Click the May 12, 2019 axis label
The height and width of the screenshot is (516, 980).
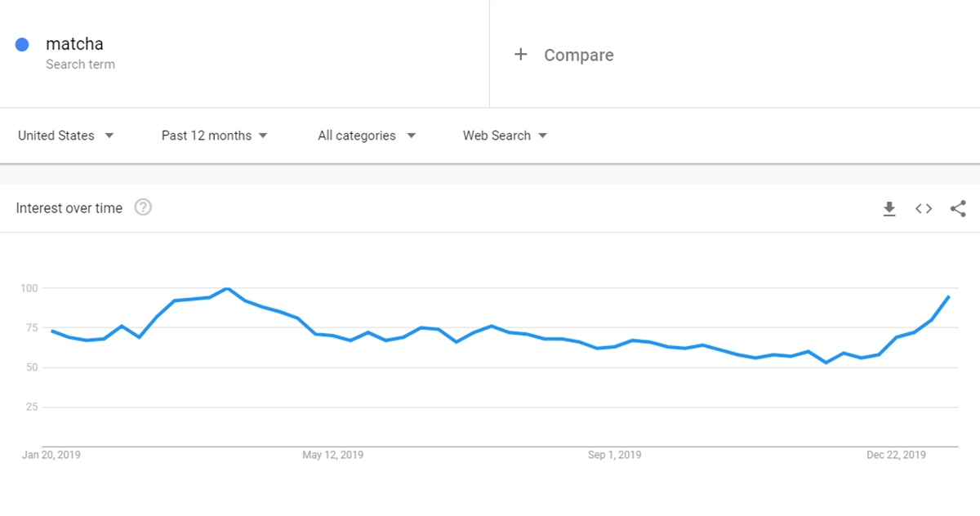(333, 455)
